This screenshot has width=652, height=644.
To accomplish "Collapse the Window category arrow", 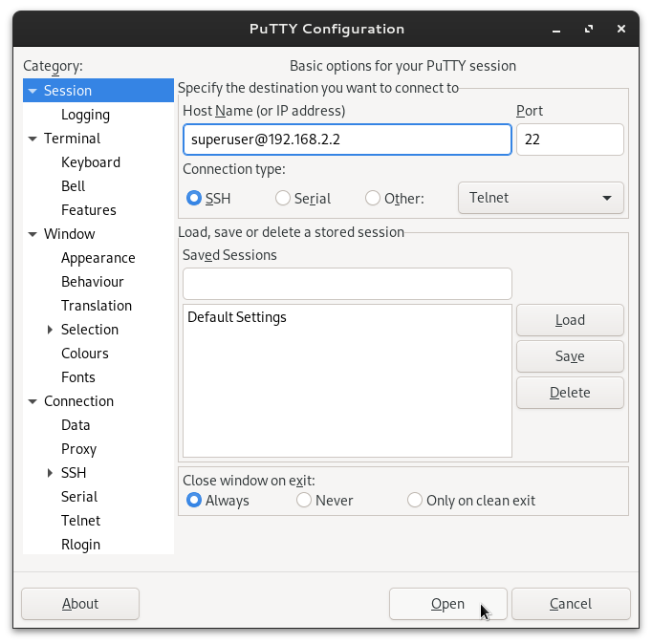I will (33, 234).
